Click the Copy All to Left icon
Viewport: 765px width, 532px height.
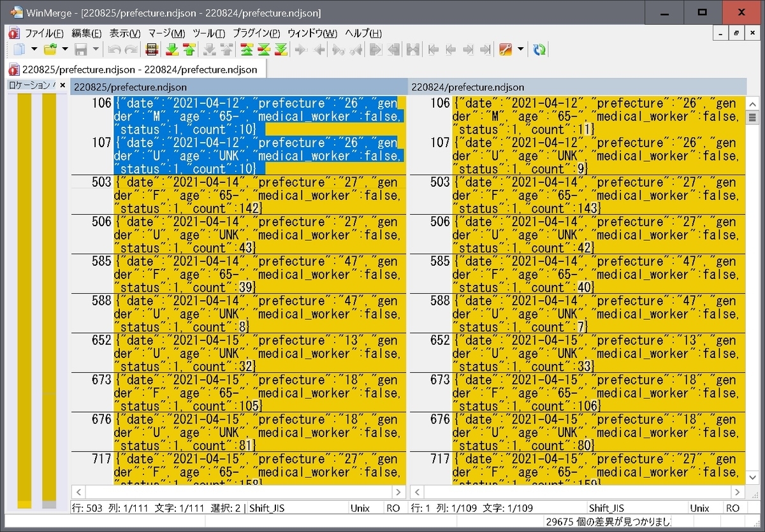tap(394, 49)
